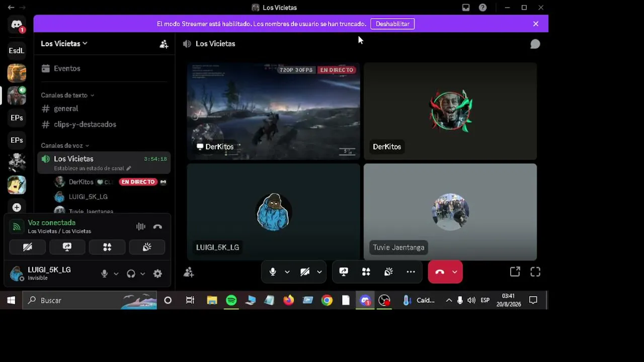
Task: Open soundboard from the Voz conectada panel
Action: pyautogui.click(x=147, y=247)
